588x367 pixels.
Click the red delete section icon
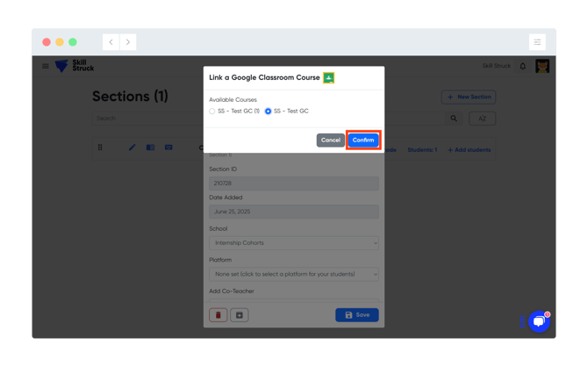219,314
